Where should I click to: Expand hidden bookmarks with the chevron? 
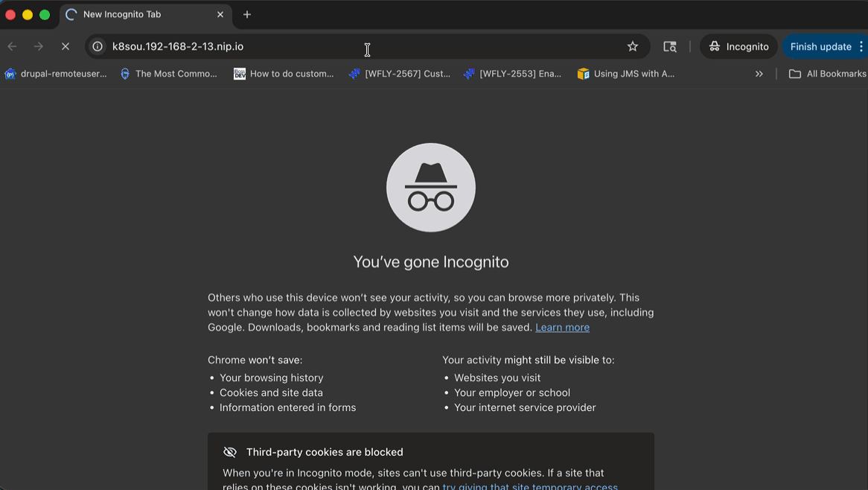pyautogui.click(x=759, y=74)
